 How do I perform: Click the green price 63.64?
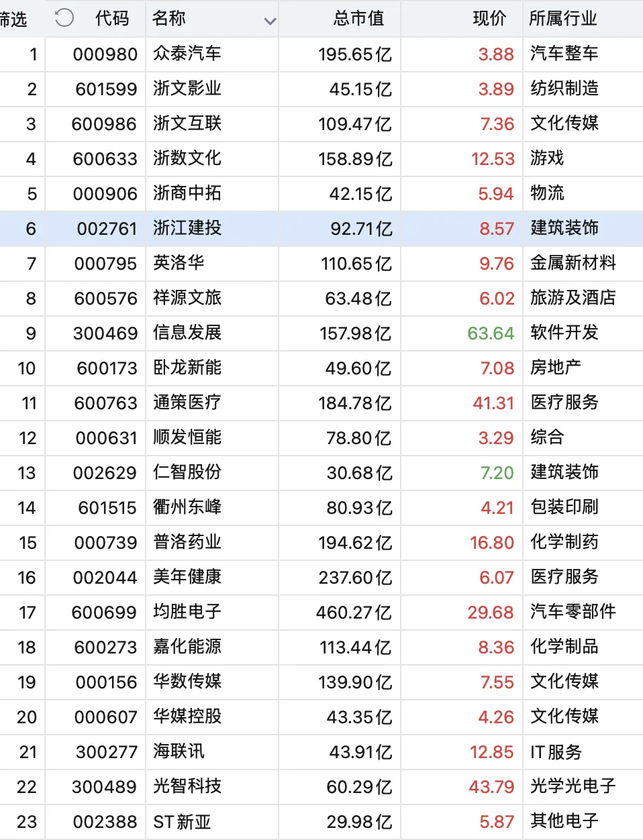[x=491, y=333]
